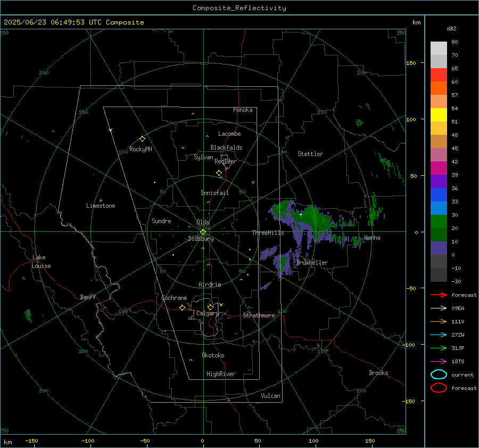
Task: Pick the yellow 51-54 dBZ swatch
Action: [x=439, y=115]
